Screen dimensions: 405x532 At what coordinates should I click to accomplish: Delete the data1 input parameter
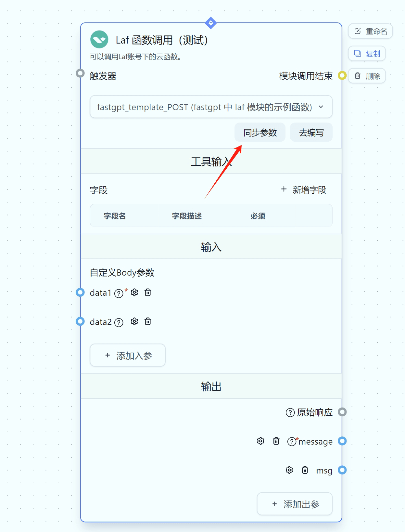pos(148,292)
